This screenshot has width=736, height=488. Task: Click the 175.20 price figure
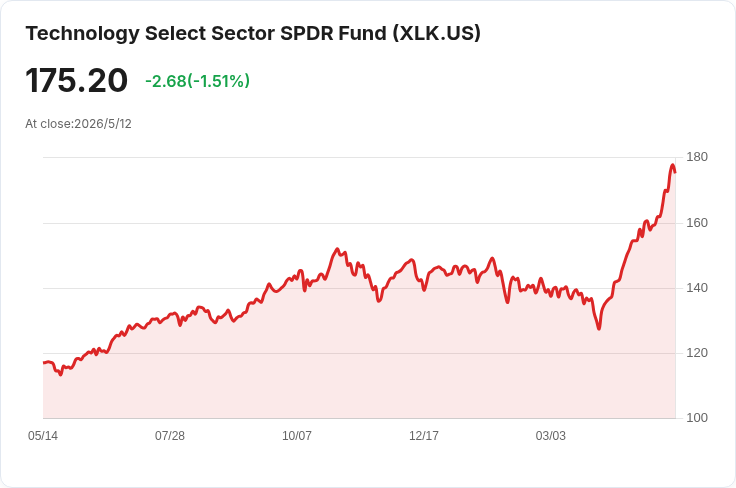pyautogui.click(x=77, y=81)
